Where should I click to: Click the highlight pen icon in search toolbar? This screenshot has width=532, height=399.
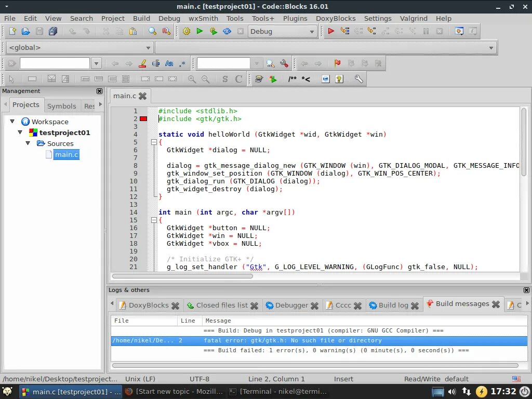click(x=142, y=63)
